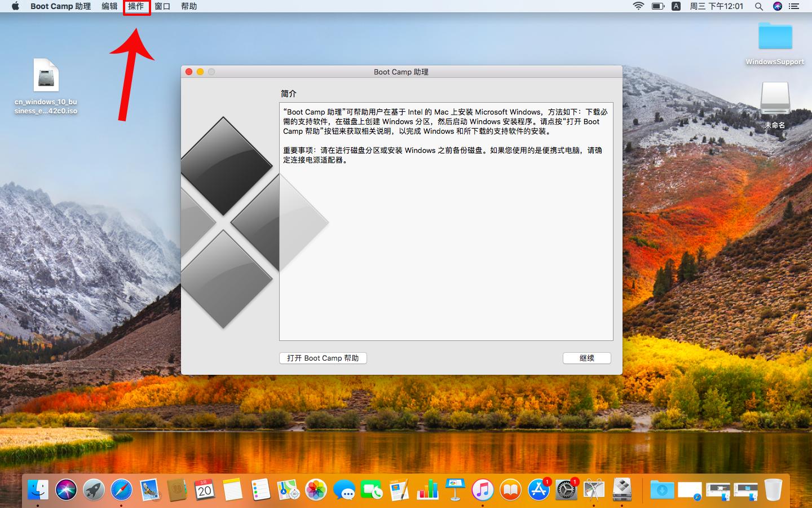This screenshot has width=812, height=508.
Task: Open the Calendar app showing March 20
Action: point(203,490)
